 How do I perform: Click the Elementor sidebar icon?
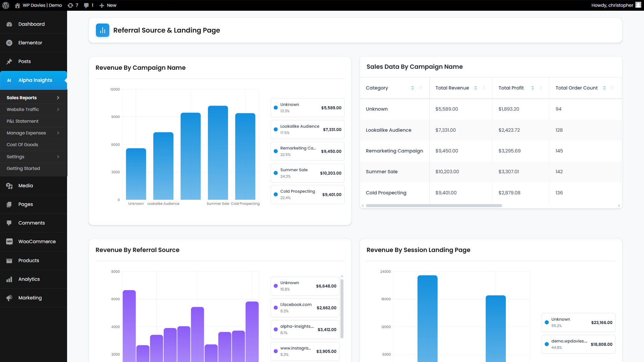pos(9,43)
